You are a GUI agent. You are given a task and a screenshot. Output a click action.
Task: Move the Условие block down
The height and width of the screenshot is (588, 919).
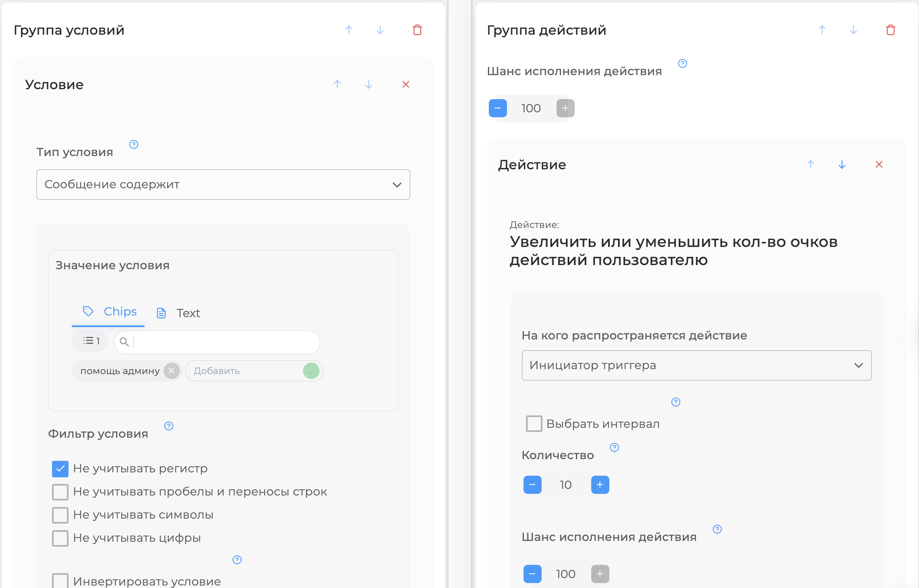coord(369,84)
